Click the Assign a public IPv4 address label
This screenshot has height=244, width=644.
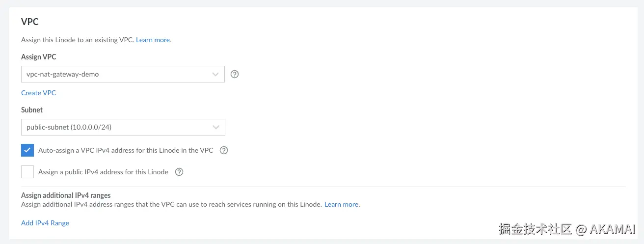pyautogui.click(x=103, y=172)
